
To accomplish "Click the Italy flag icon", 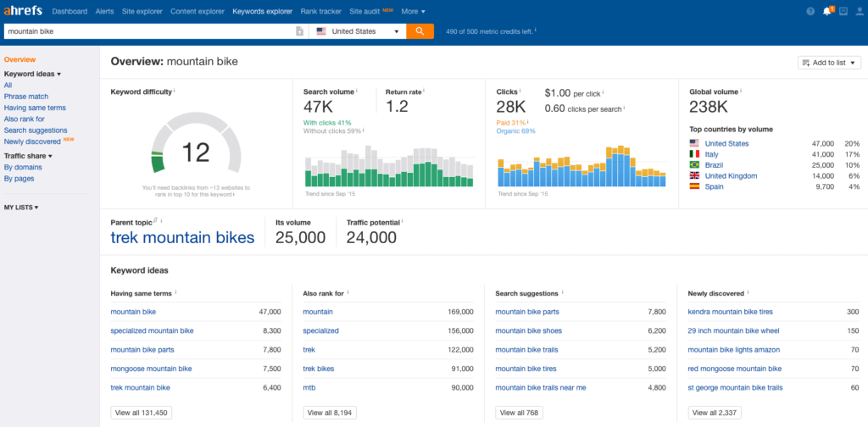I will [x=694, y=154].
